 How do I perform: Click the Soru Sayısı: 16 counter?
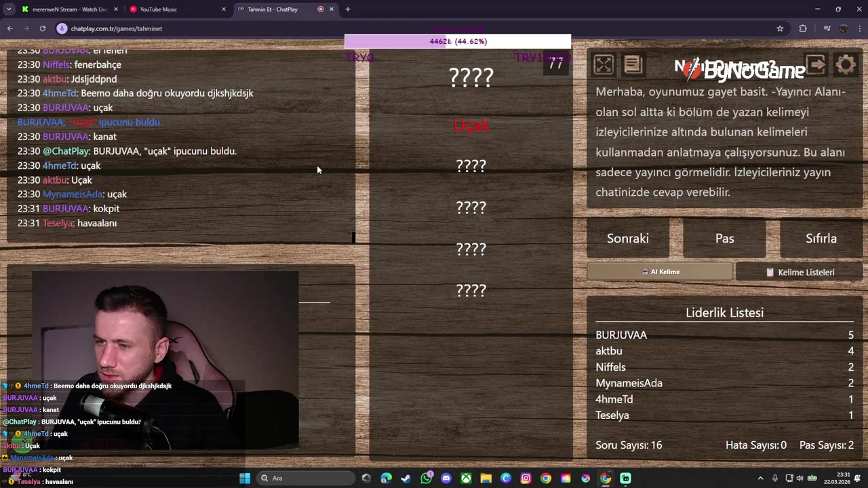(629, 445)
